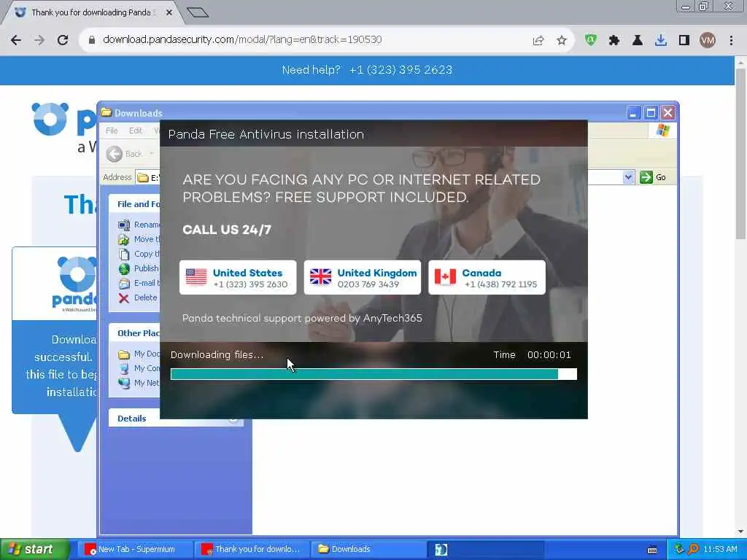This screenshot has width=747, height=560.
Task: Open the green shield extension
Action: pos(591,41)
